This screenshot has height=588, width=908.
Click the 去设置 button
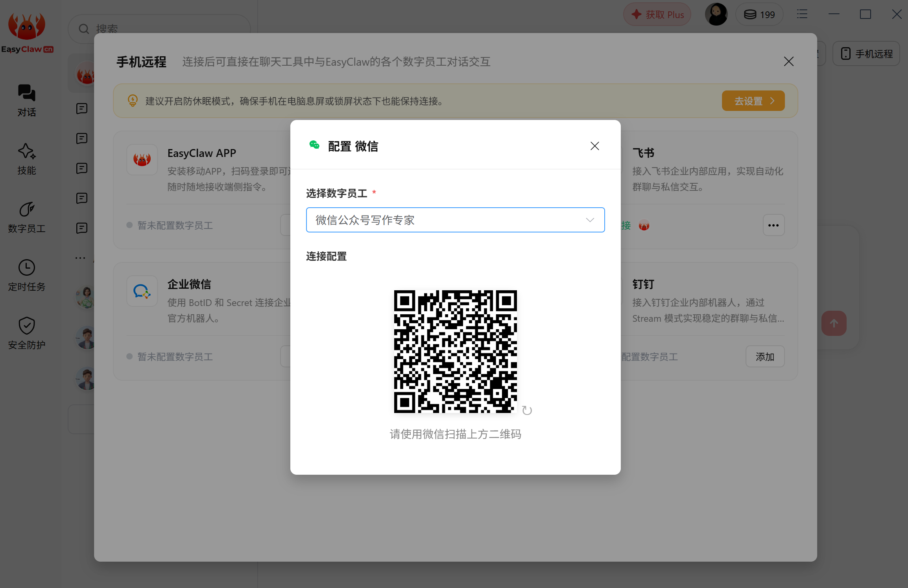753,101
